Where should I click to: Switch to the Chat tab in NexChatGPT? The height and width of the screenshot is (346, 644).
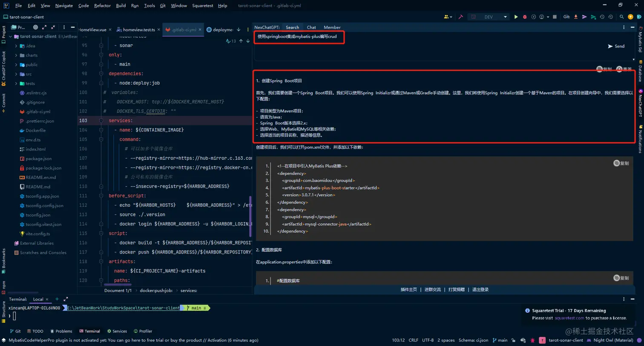click(x=311, y=27)
